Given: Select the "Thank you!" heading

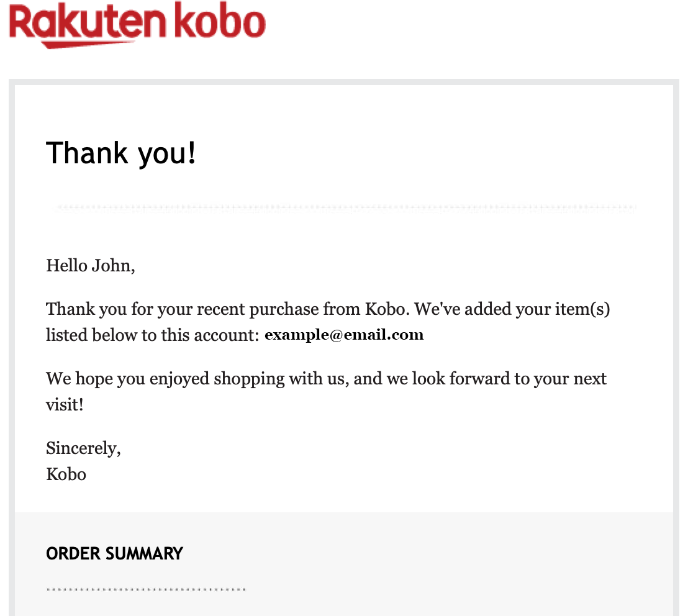Looking at the screenshot, I should tap(121, 153).
